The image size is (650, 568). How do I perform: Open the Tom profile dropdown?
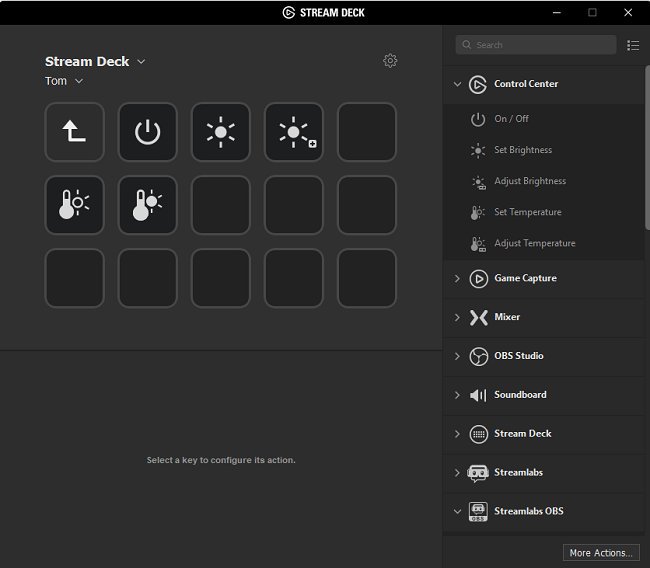pos(79,81)
